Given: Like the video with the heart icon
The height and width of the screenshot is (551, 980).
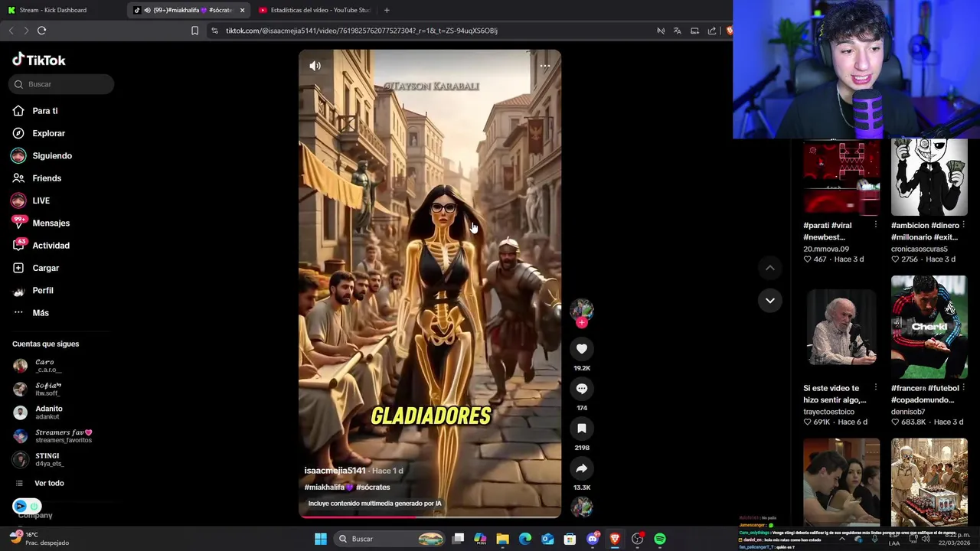Looking at the screenshot, I should click(x=582, y=349).
